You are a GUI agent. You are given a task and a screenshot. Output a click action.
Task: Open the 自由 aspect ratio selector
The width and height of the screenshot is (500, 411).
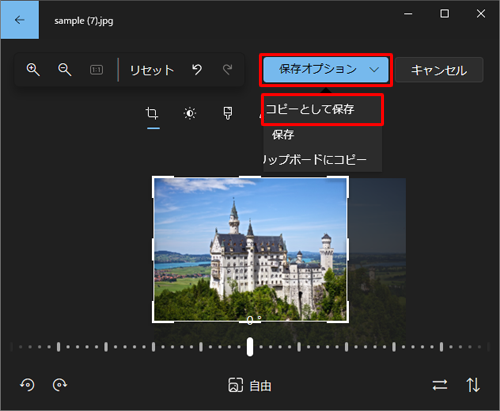tap(250, 385)
